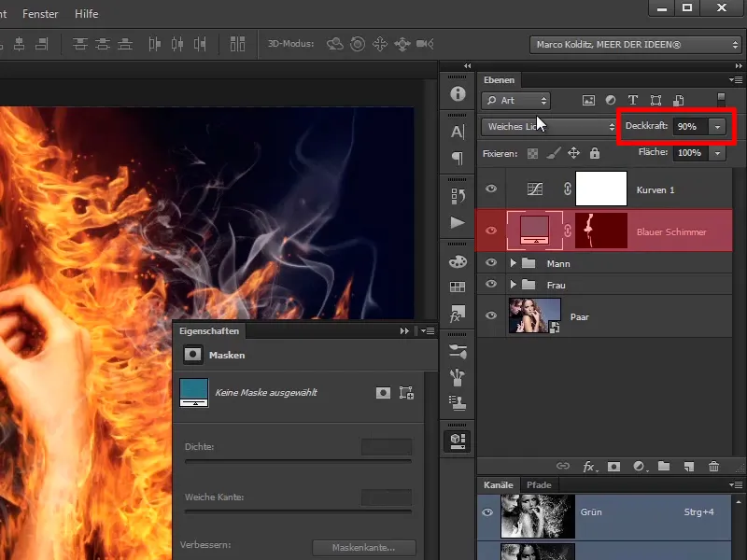The height and width of the screenshot is (560, 747).
Task: Select 3D rotate mode icon
Action: click(335, 44)
